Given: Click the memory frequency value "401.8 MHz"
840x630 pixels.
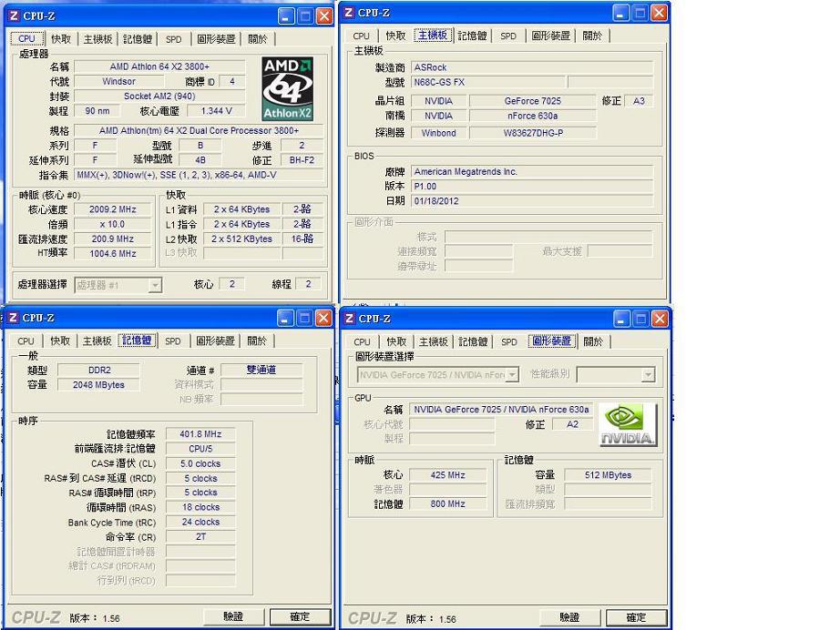Looking at the screenshot, I should [200, 434].
